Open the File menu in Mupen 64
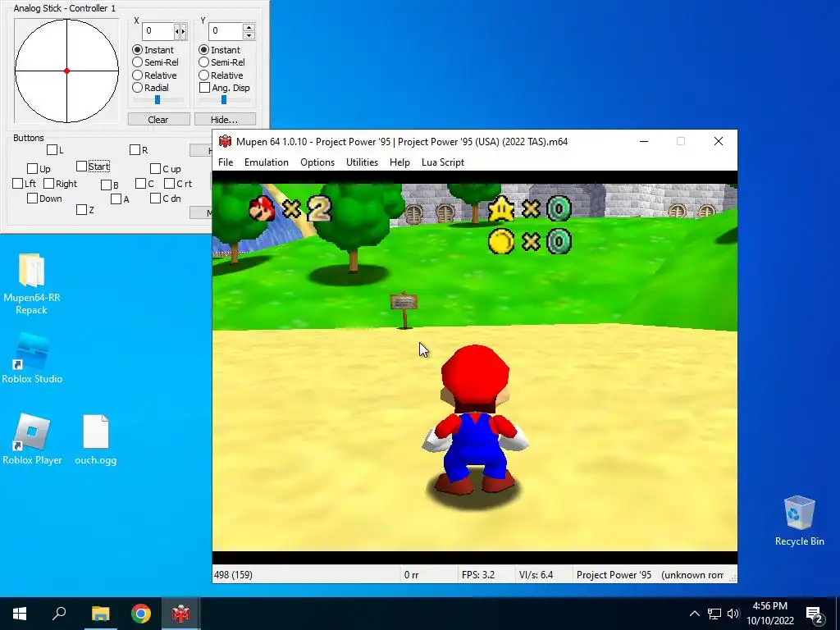Image resolution: width=840 pixels, height=630 pixels. tap(226, 162)
